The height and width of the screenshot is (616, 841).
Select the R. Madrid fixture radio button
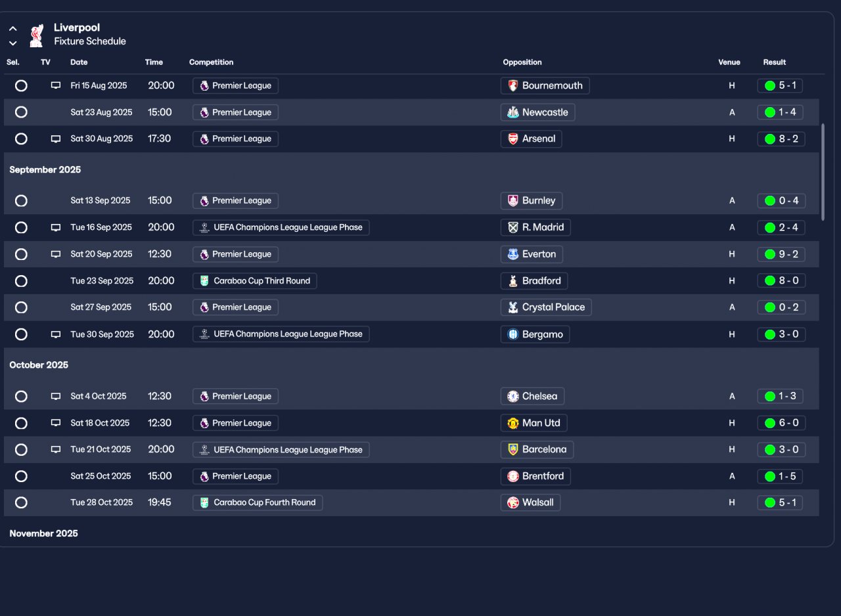[x=21, y=227]
